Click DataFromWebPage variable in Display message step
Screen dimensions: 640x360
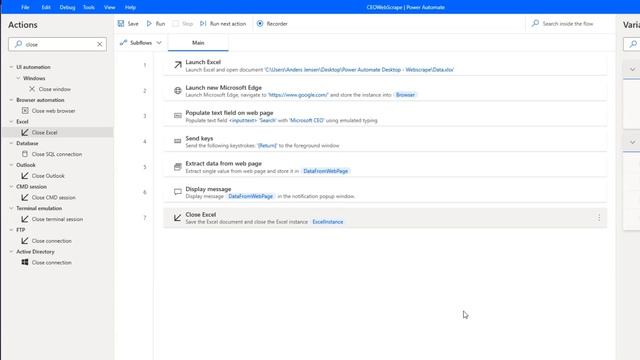coord(250,196)
